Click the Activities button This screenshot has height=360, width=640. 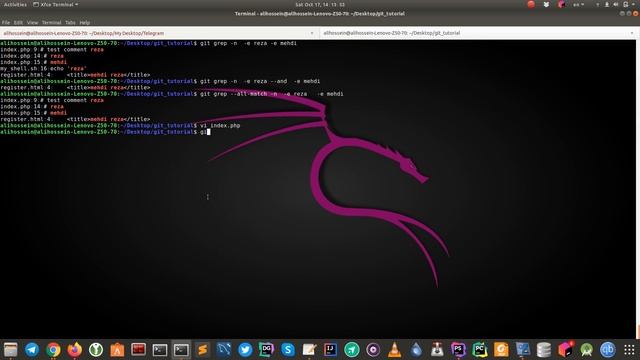(15, 4)
